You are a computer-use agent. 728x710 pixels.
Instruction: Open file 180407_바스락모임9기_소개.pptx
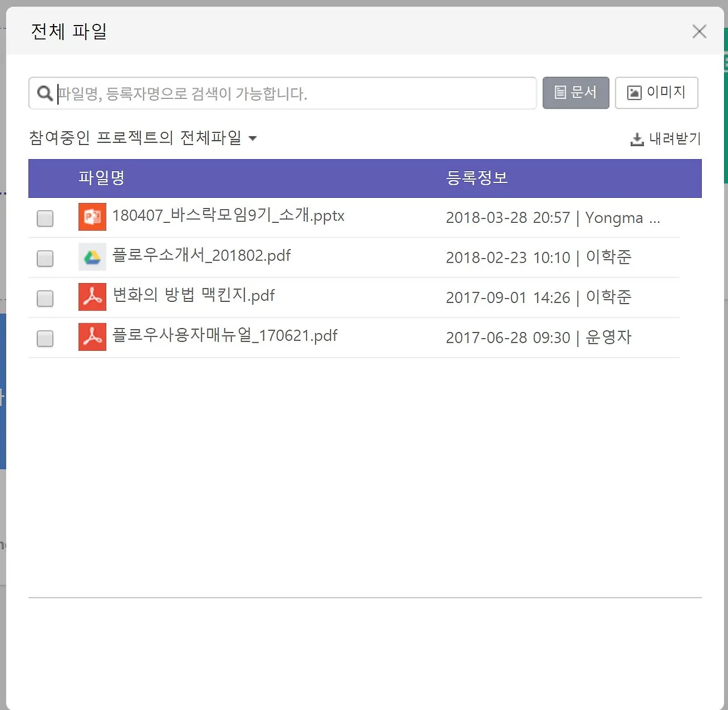228,215
